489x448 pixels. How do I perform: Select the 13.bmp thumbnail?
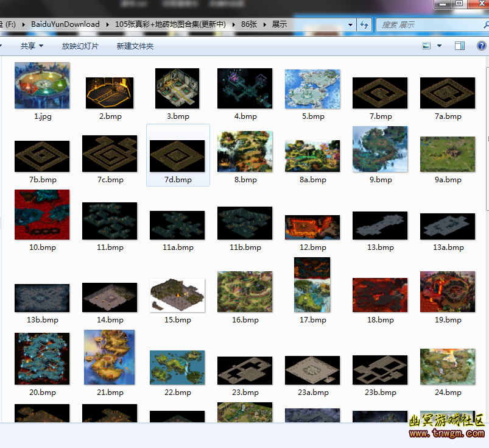click(x=380, y=226)
